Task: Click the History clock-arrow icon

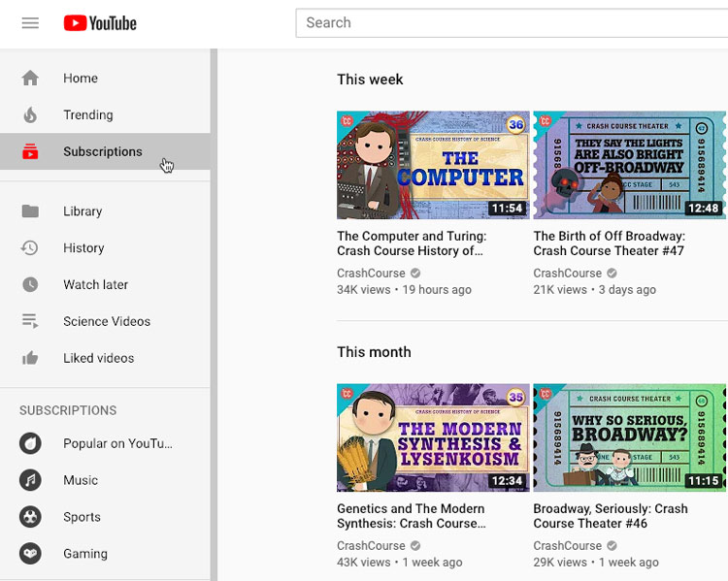Action: tap(29, 247)
